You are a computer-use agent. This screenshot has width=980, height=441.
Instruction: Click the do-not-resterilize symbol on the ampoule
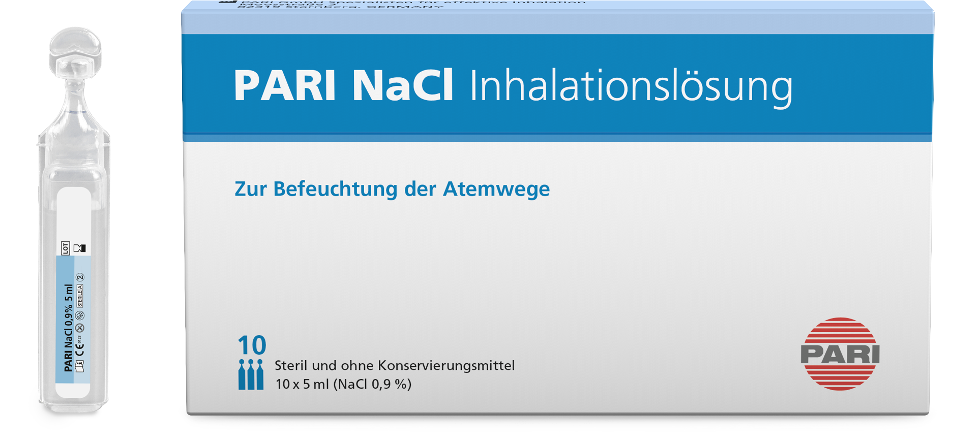80,316
